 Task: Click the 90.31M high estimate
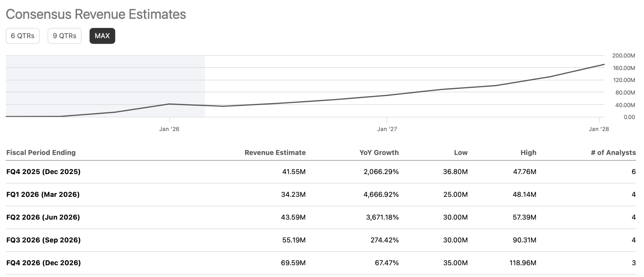click(525, 240)
